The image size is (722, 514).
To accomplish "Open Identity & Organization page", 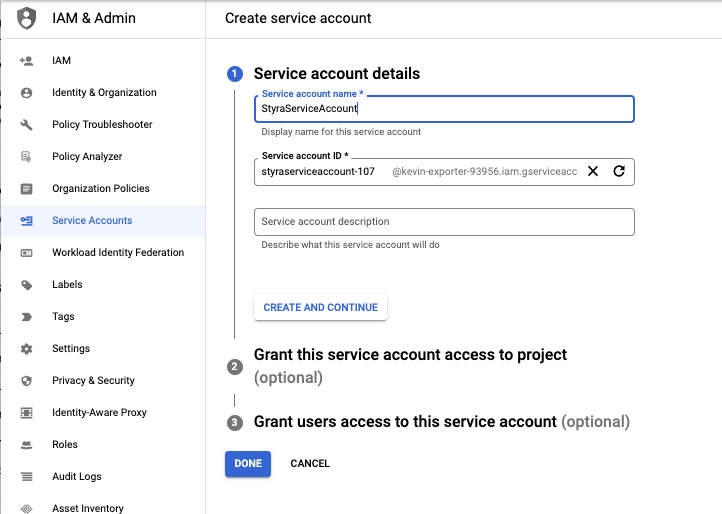I will pos(103,93).
